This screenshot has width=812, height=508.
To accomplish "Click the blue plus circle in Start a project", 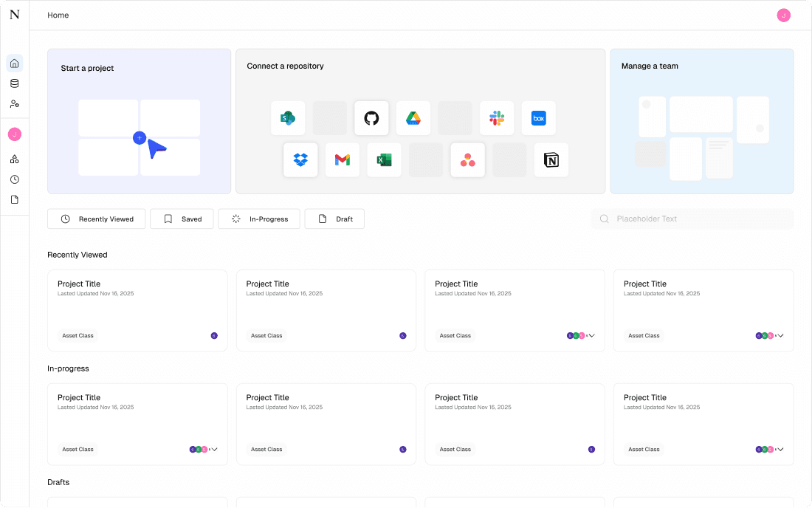I will pos(140,138).
